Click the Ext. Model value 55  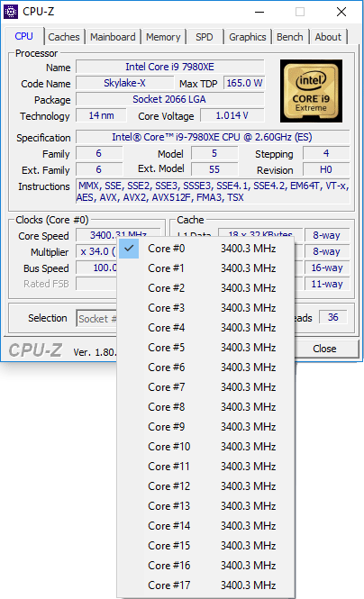[214, 169]
